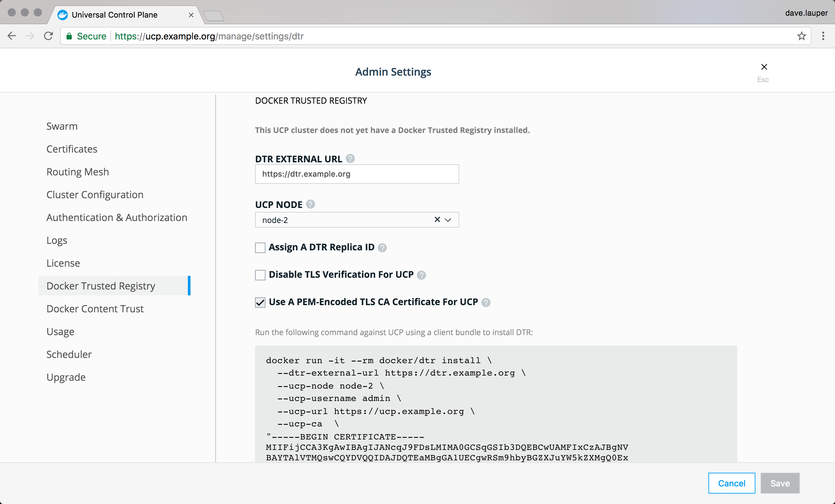Click help icon next to DTR External URL
The width and height of the screenshot is (835, 504).
[x=350, y=158]
